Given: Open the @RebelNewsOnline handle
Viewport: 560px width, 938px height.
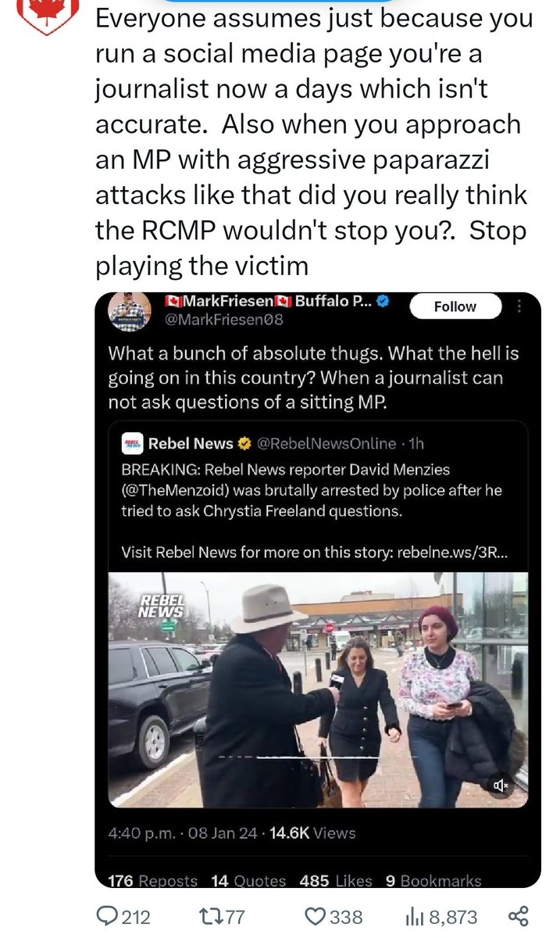Looking at the screenshot, I should [326, 443].
